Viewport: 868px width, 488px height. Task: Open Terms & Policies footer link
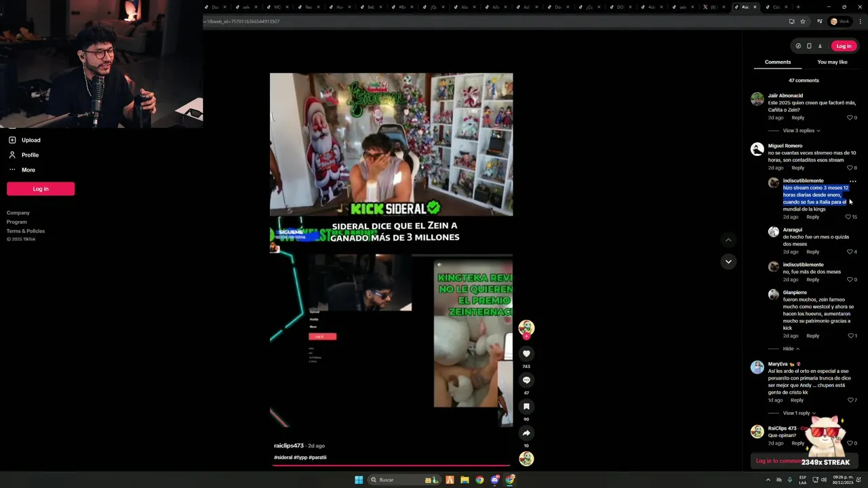point(26,231)
